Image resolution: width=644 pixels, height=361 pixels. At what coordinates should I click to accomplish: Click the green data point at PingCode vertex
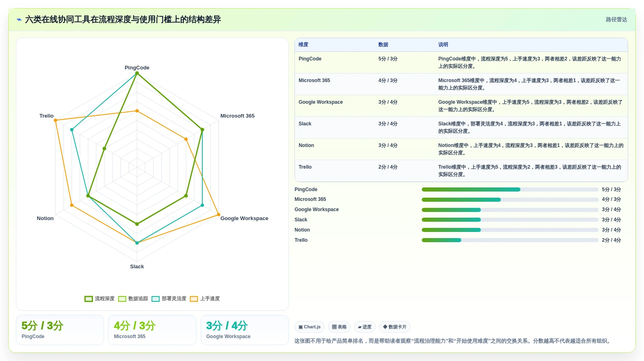(137, 73)
